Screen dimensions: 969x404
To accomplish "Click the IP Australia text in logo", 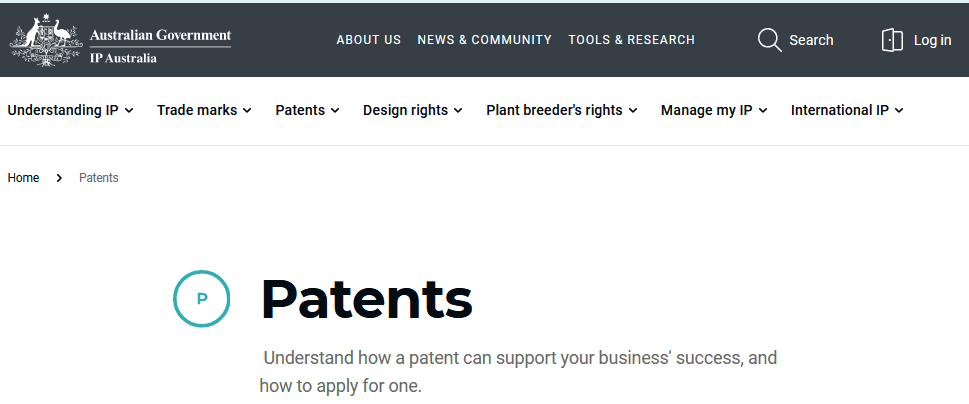I will click(123, 58).
